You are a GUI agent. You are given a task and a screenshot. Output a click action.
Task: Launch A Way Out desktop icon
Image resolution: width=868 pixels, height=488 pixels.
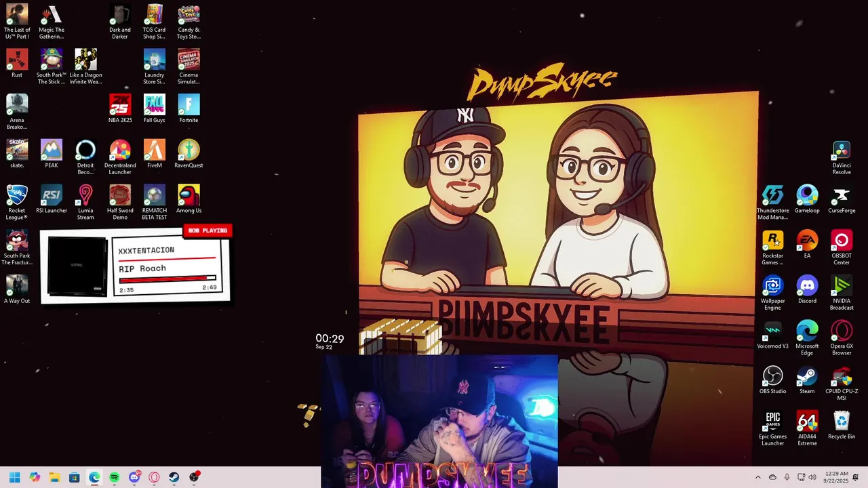click(17, 289)
